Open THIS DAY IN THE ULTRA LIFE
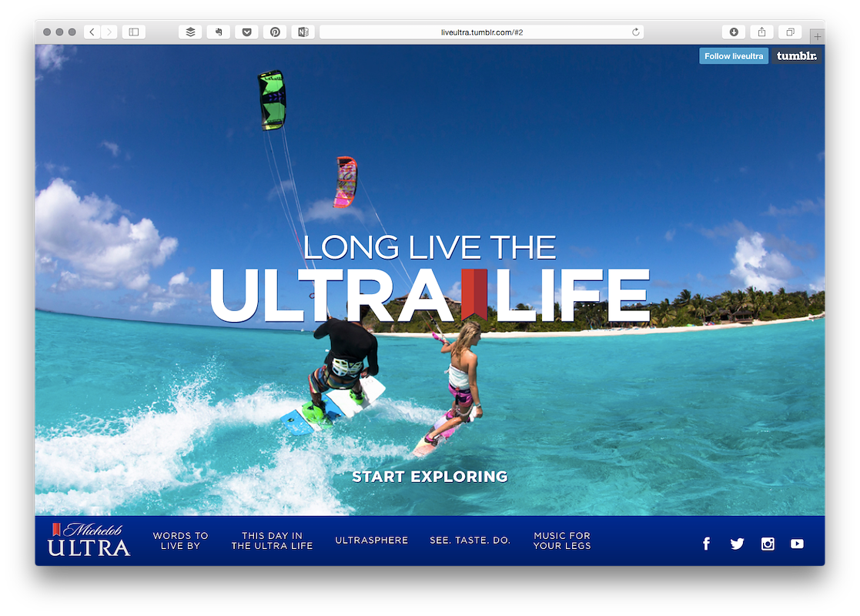This screenshot has width=860, height=616. (272, 541)
